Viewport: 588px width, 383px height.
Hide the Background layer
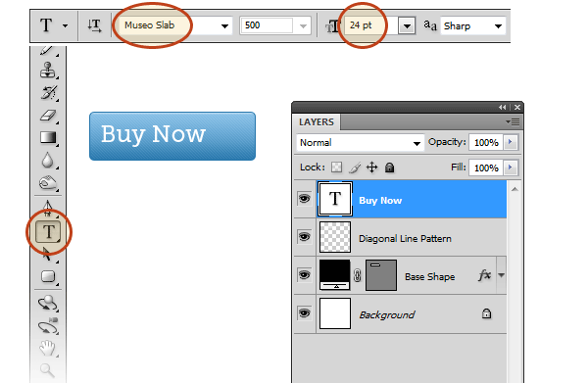pos(304,312)
